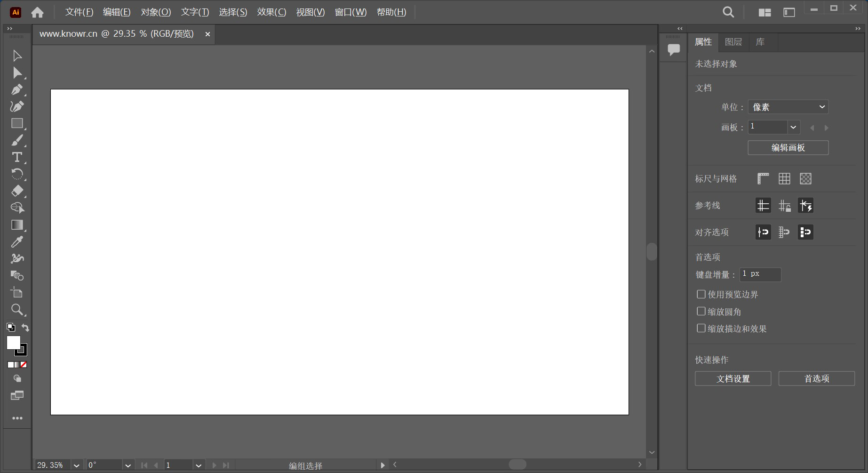Reset to default fill and stroke
The height and width of the screenshot is (473, 868).
coord(11,328)
